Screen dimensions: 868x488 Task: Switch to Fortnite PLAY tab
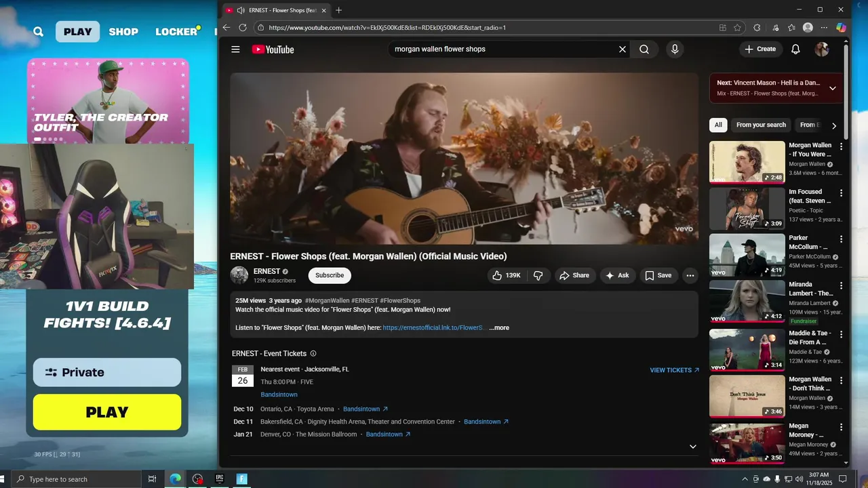pos(78,32)
